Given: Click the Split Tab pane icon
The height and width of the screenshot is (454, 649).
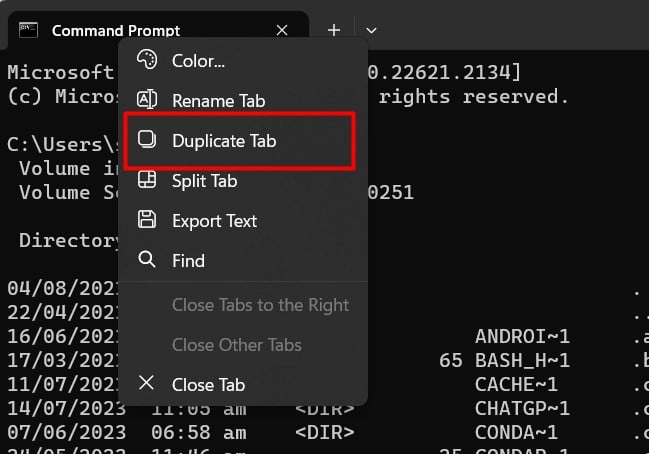Looking at the screenshot, I should tap(147, 180).
